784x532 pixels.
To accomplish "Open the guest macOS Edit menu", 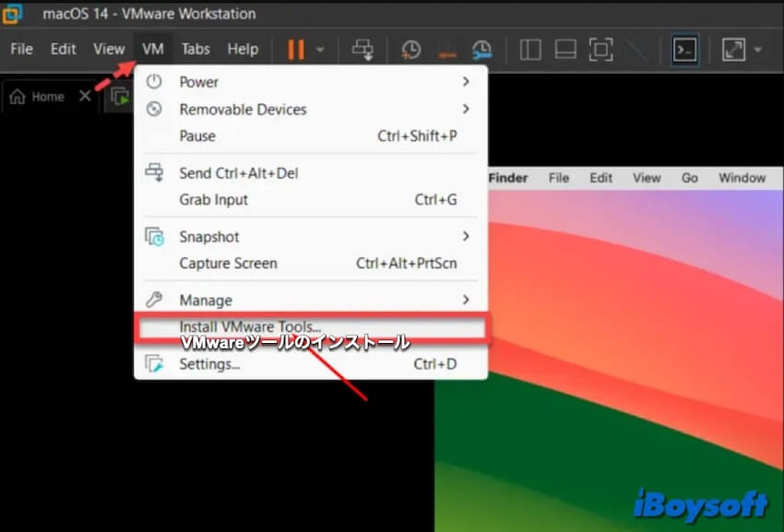I will coord(600,178).
